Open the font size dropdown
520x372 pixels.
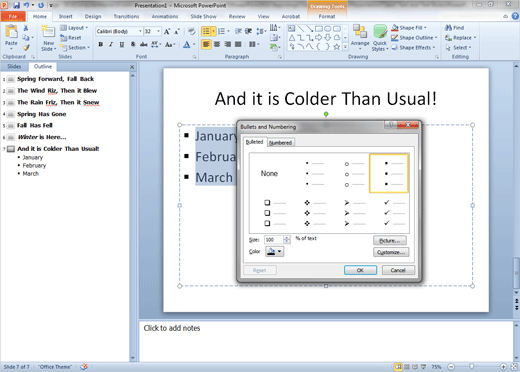click(159, 31)
